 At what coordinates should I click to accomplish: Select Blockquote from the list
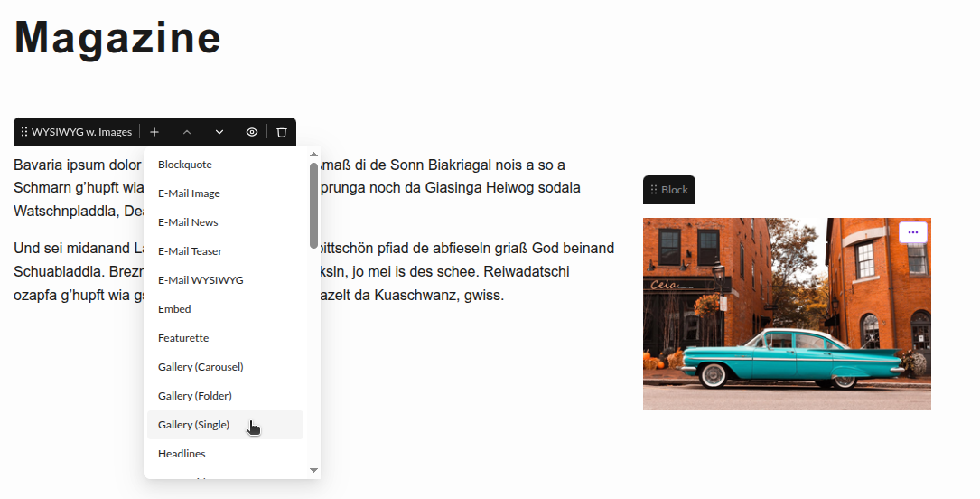[226, 165]
